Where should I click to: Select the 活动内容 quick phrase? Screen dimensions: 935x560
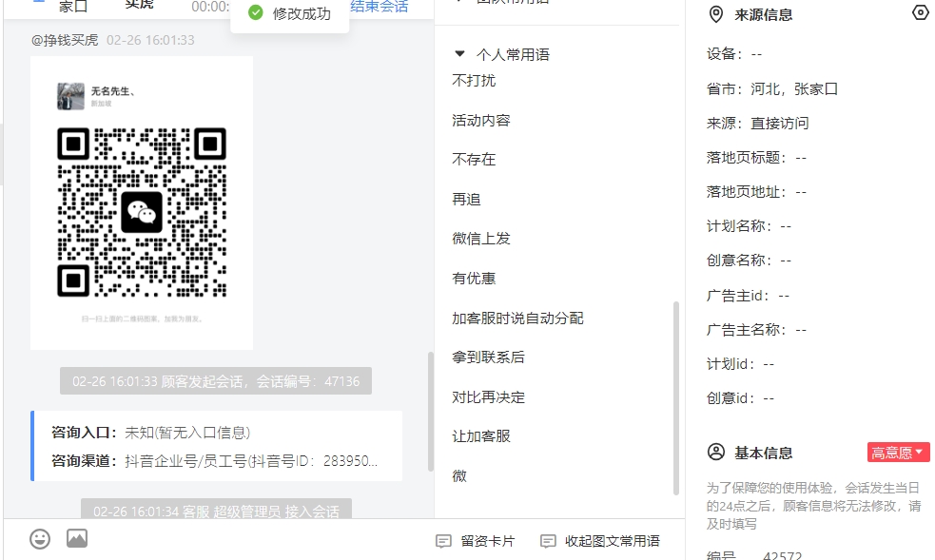480,121
